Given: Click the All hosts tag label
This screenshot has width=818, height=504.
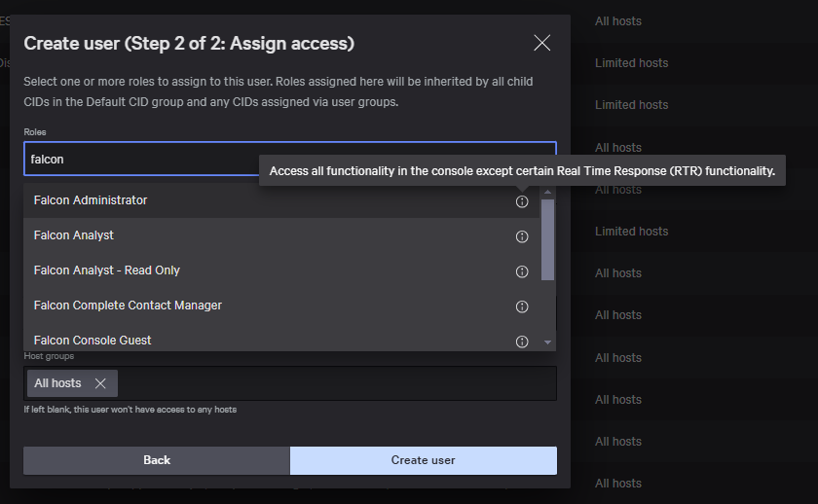Looking at the screenshot, I should pos(57,383).
